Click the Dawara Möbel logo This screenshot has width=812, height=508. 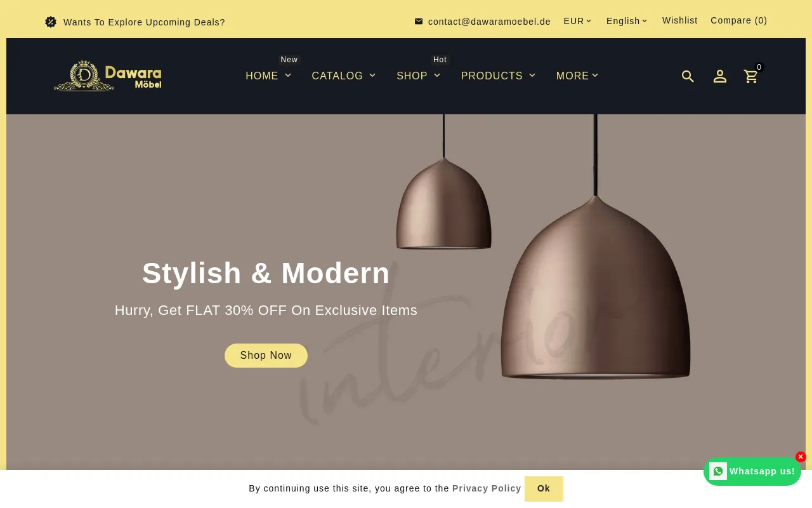[x=108, y=76]
